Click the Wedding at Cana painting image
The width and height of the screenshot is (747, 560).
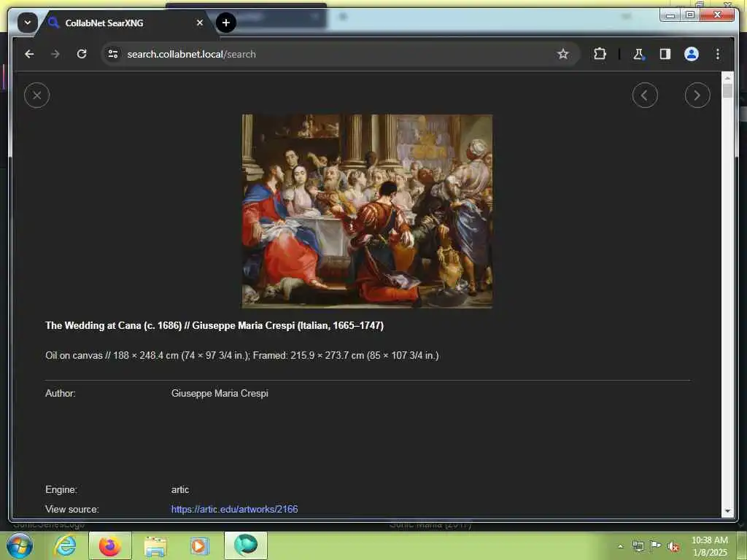(x=367, y=211)
